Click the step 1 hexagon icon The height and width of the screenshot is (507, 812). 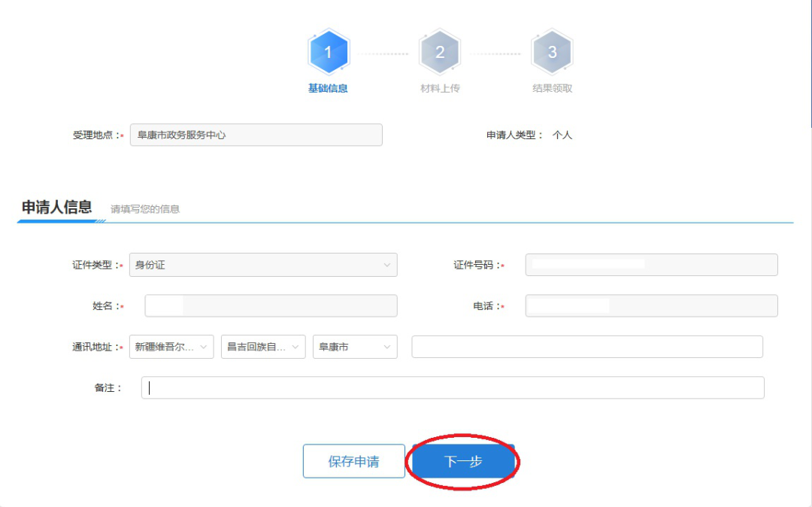(x=328, y=52)
